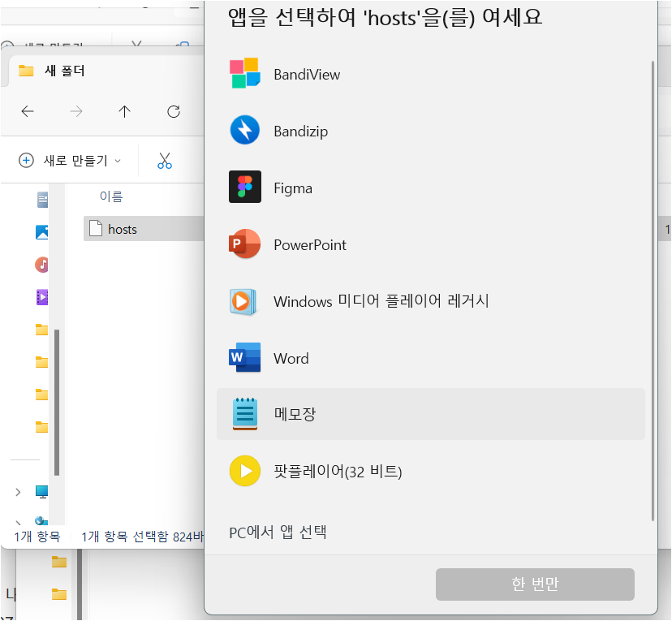Pick Figma in the open-with list
The height and width of the screenshot is (621, 672).
pos(431,188)
